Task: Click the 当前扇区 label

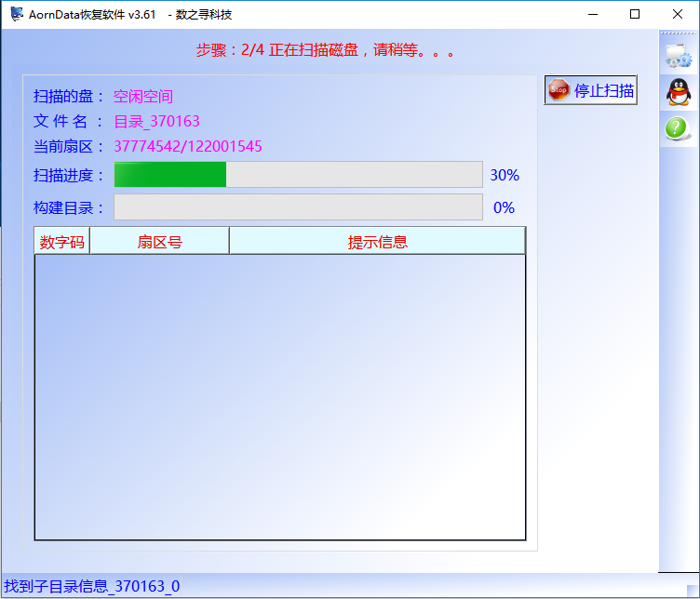Action: 68,146
